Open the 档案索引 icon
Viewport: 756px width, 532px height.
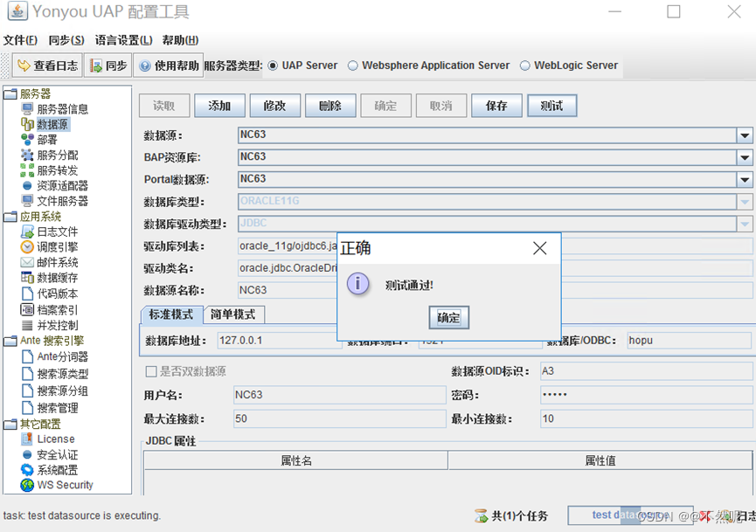coord(27,310)
